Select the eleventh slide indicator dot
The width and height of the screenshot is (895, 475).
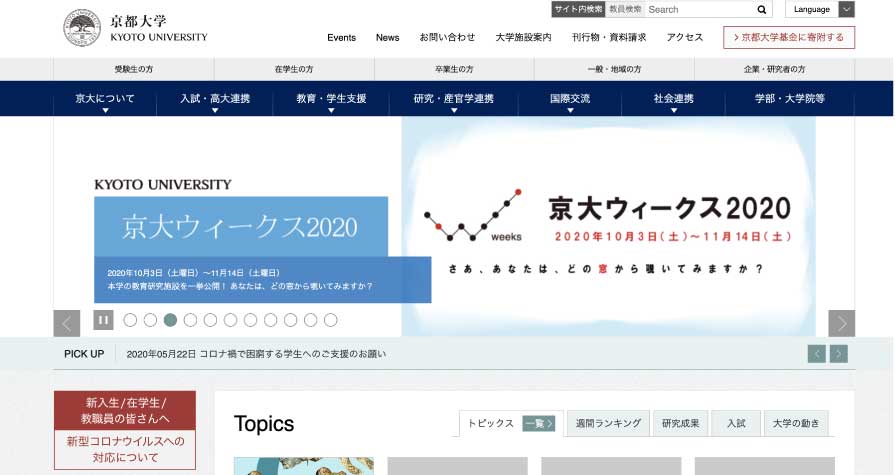pyautogui.click(x=330, y=320)
